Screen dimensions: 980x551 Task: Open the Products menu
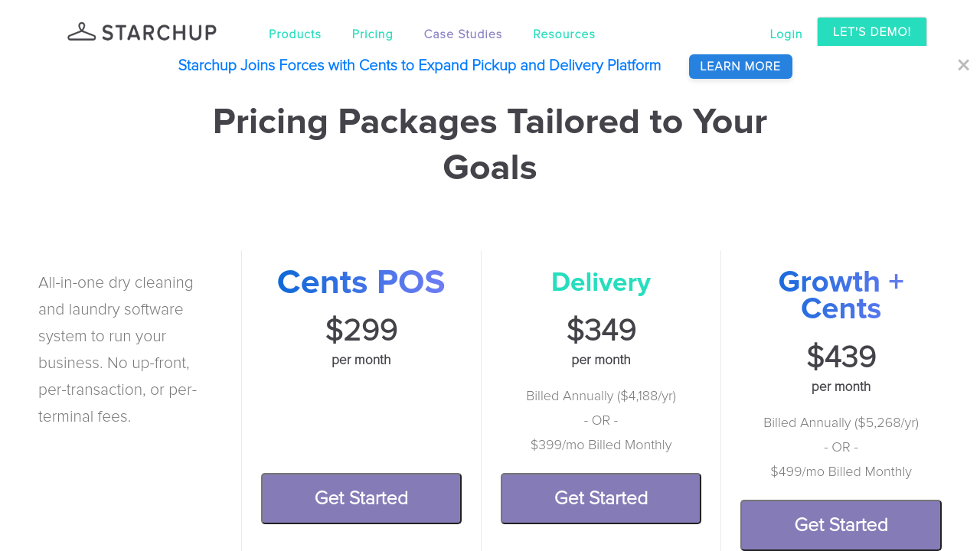[295, 34]
